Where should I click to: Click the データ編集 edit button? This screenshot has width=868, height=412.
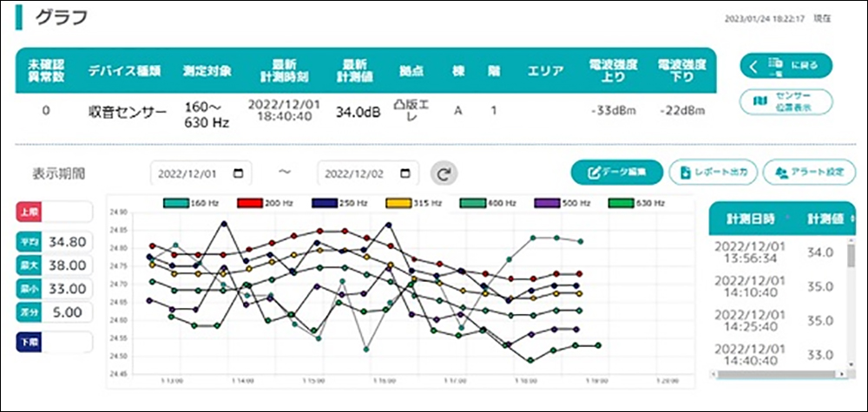point(616,172)
